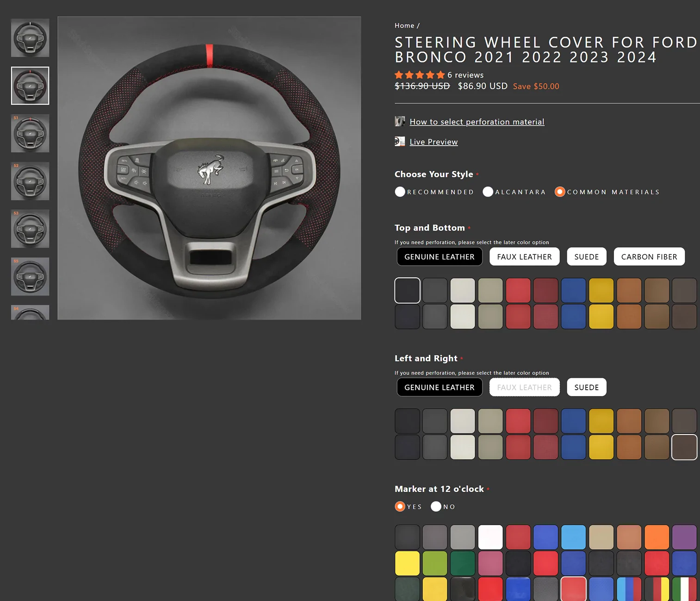
Task: Select the light blue marker color swatch
Action: 574,537
